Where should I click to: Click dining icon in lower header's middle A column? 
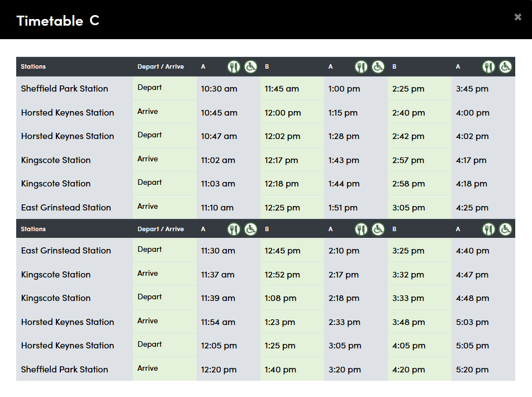coord(362,229)
